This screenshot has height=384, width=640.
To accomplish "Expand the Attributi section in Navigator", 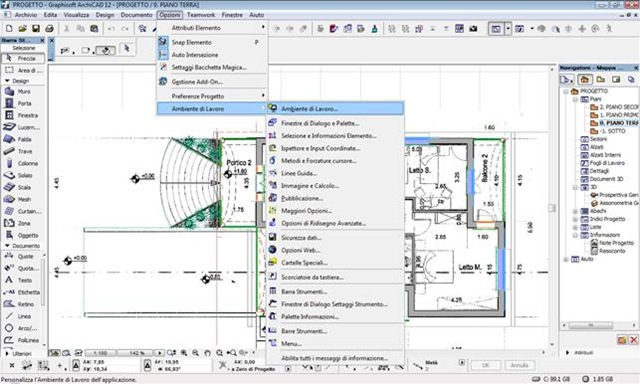I will point(568,352).
